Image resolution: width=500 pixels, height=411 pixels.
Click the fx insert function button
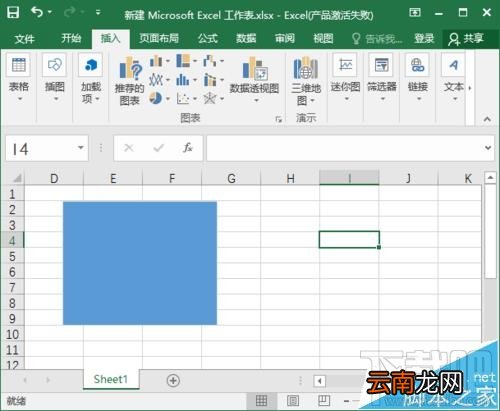188,148
